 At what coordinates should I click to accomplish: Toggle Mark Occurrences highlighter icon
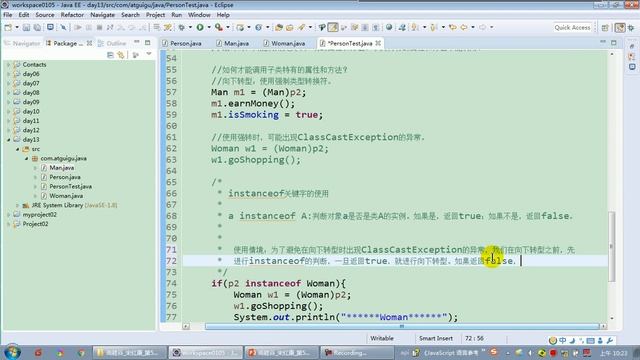(333, 27)
